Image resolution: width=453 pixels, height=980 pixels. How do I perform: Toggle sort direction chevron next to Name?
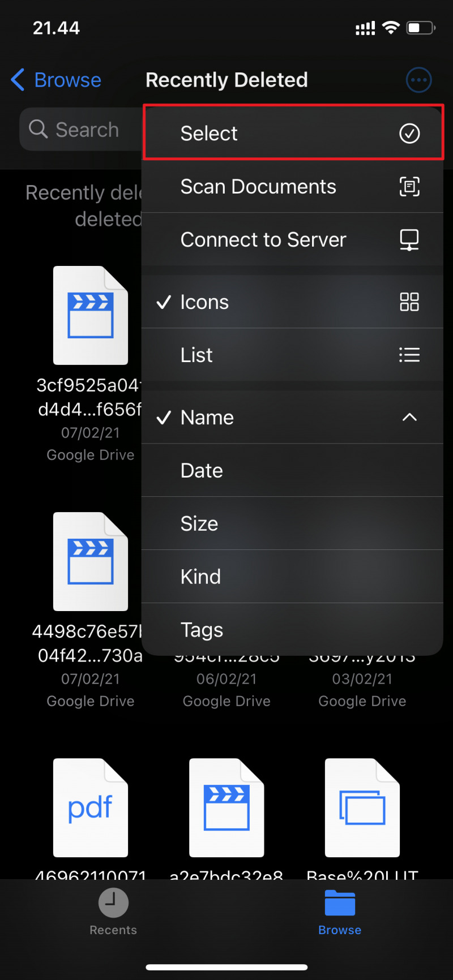[409, 418]
